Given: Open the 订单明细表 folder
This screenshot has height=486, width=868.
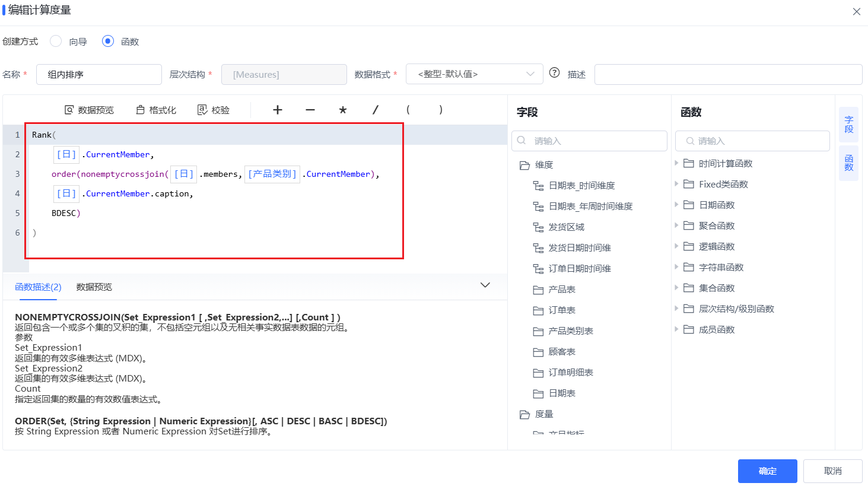Looking at the screenshot, I should pos(571,373).
